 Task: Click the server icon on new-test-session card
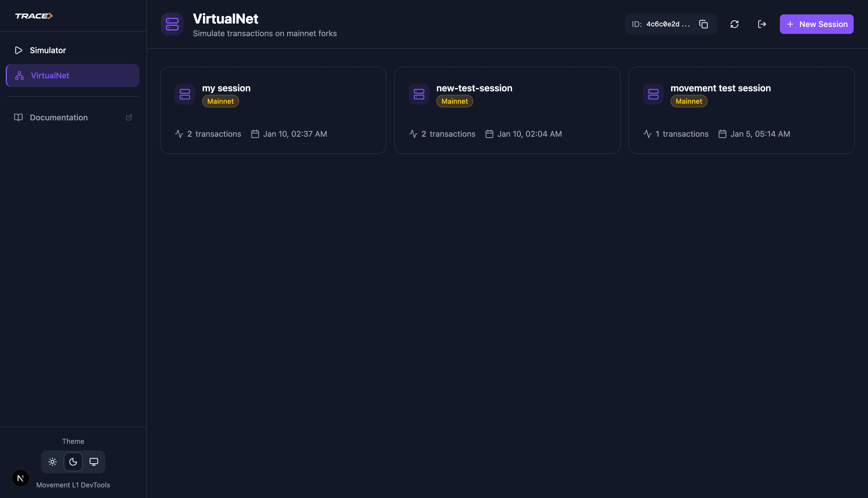pos(419,94)
